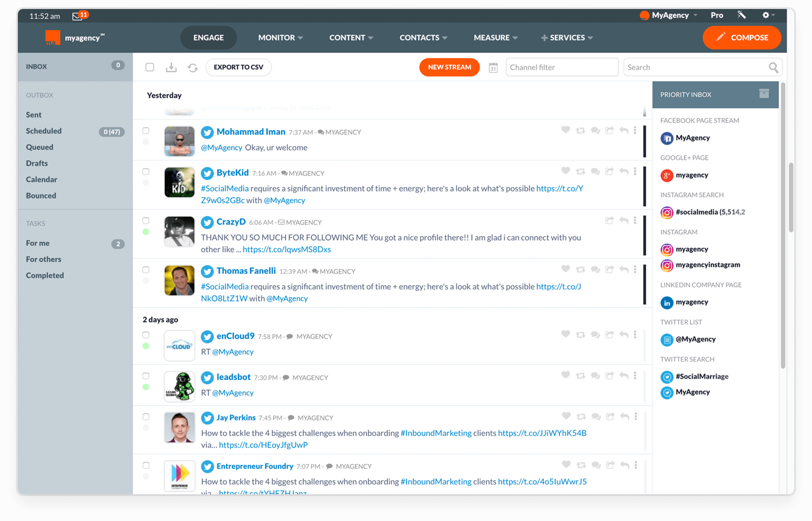Image resolution: width=812 pixels, height=521 pixels.
Task: Click the page's outer vertical scrollbar
Action: point(791,198)
